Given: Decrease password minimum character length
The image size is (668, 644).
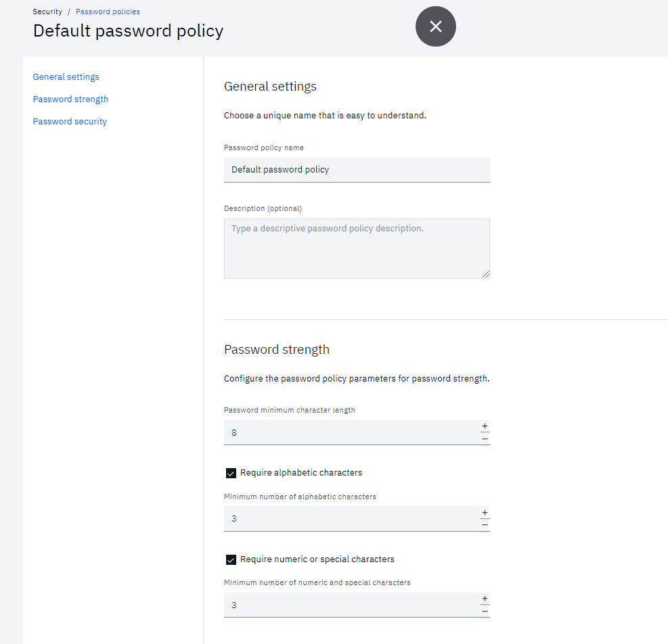Looking at the screenshot, I should (485, 439).
